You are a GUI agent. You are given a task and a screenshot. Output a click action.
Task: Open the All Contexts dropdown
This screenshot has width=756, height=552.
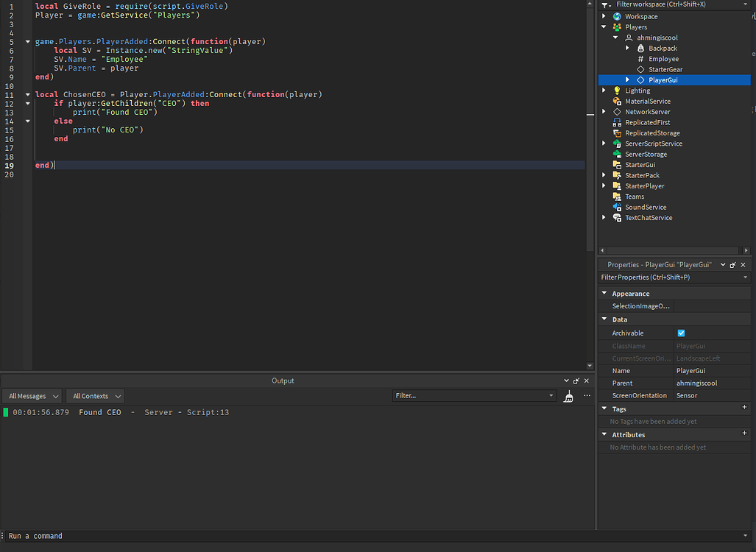point(94,396)
